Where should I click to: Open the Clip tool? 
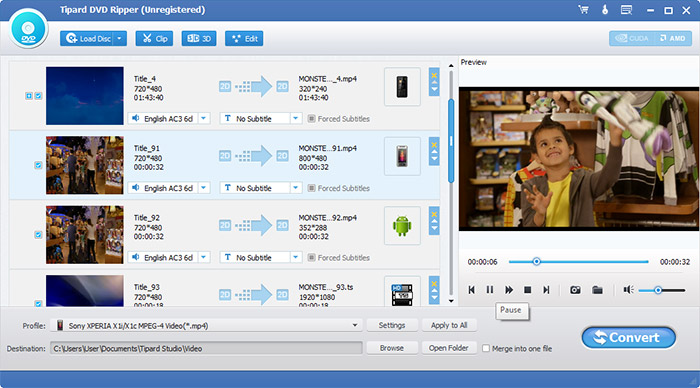click(x=154, y=39)
